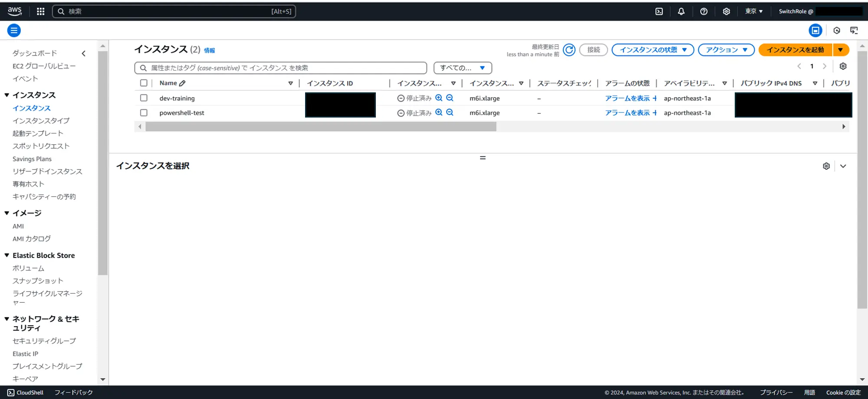Open AMI in sidebar

[x=18, y=226]
